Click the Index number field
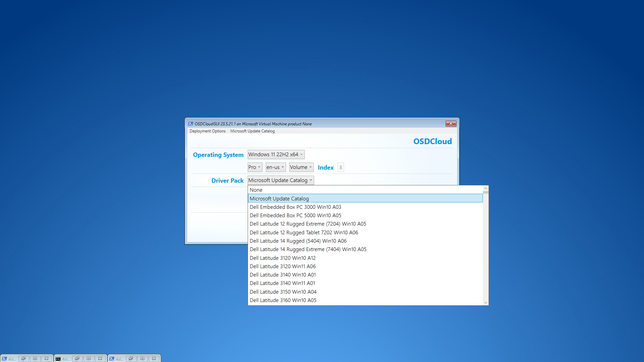Viewport: 644px width, 362px height. tap(341, 168)
